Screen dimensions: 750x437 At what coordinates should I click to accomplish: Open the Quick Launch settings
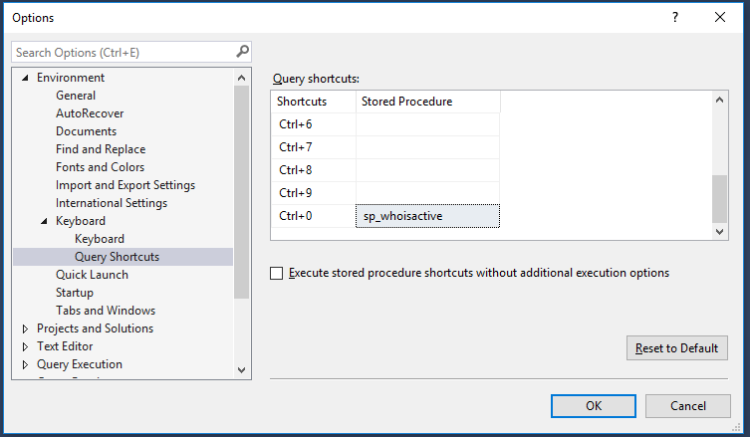tap(92, 275)
